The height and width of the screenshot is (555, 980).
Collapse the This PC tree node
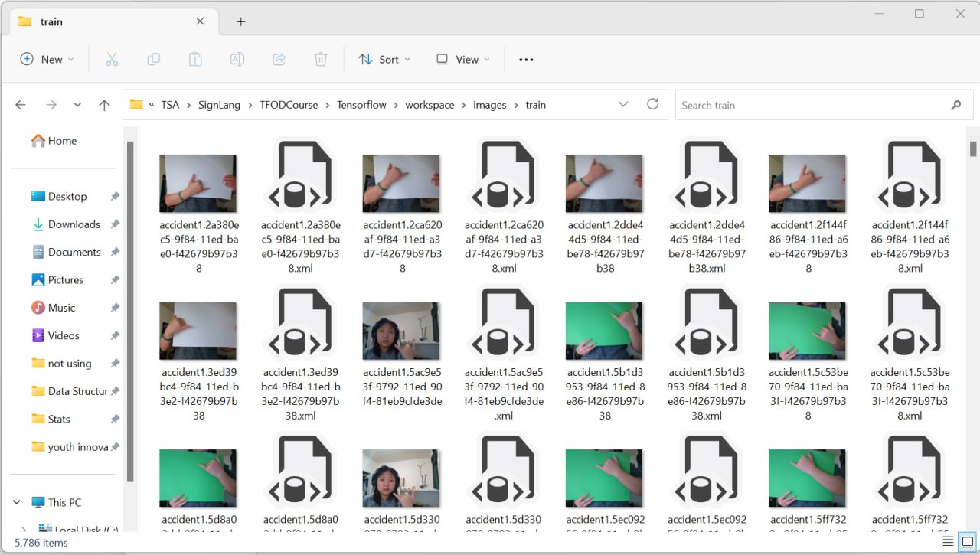click(x=17, y=502)
